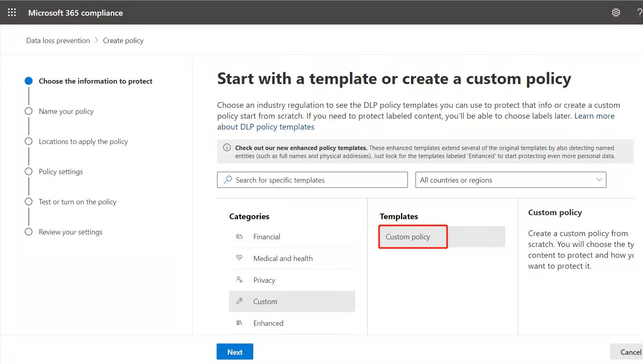The image size is (643, 364).
Task: Click the Next button
Action: tap(235, 352)
